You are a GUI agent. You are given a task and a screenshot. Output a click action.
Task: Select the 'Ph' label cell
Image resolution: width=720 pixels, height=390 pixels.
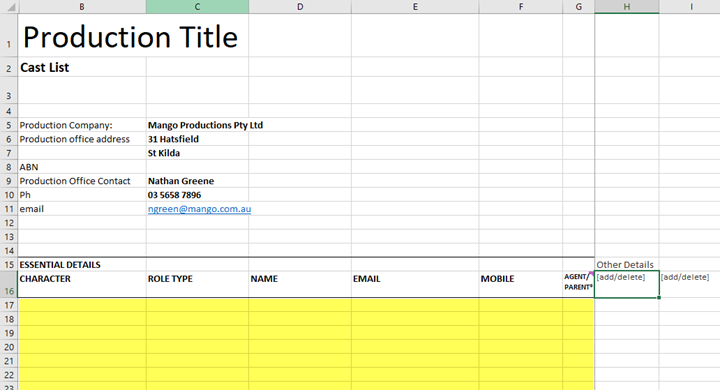[82, 195]
